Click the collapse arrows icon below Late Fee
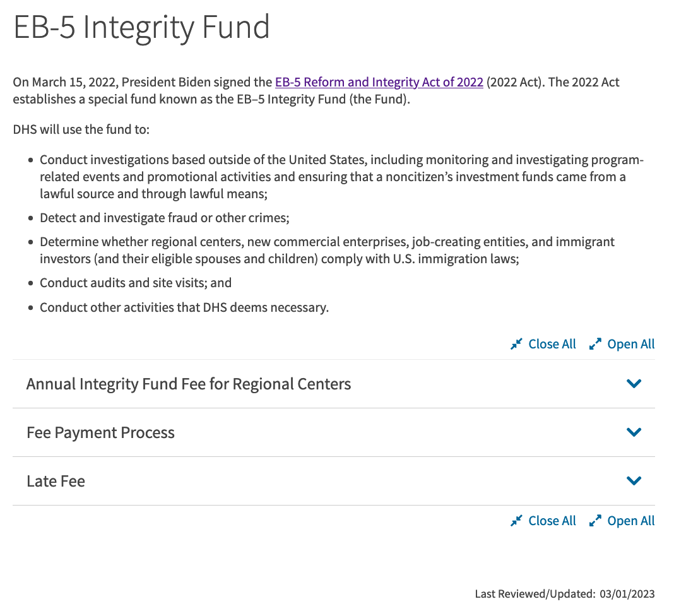Viewport: 674px width, 616px height. tap(516, 521)
